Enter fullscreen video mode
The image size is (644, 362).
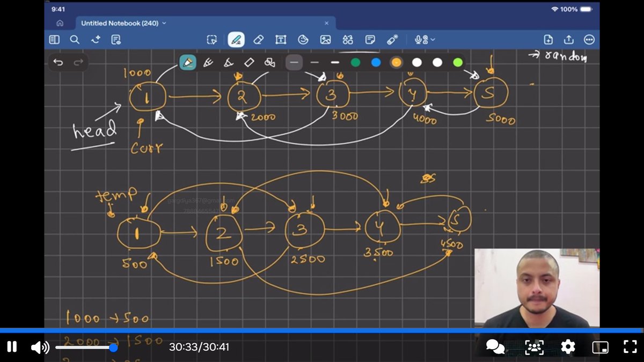(x=630, y=347)
